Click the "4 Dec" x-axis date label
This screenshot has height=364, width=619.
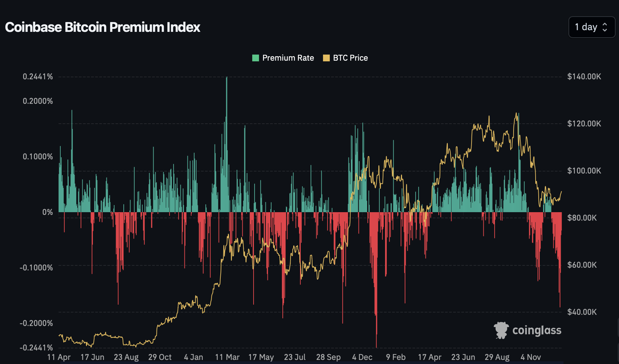362,357
